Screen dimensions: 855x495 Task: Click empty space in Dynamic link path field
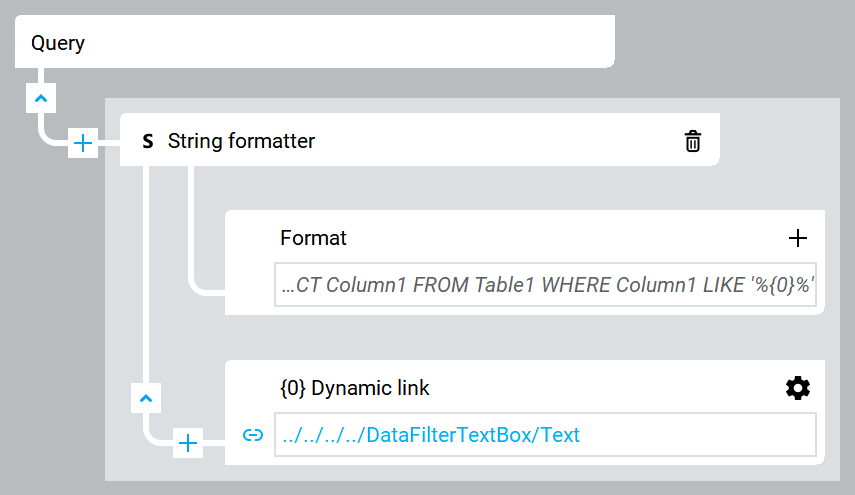point(700,435)
